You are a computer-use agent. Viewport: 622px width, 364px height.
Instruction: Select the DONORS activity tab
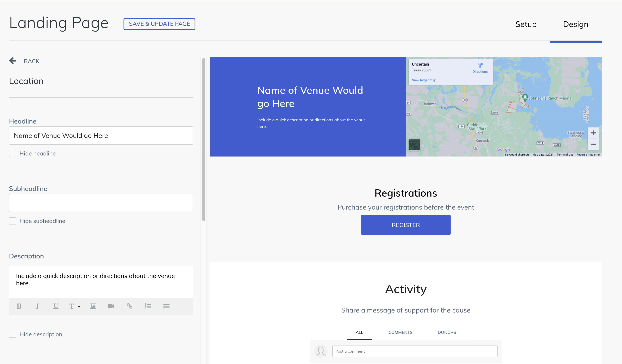tap(447, 332)
